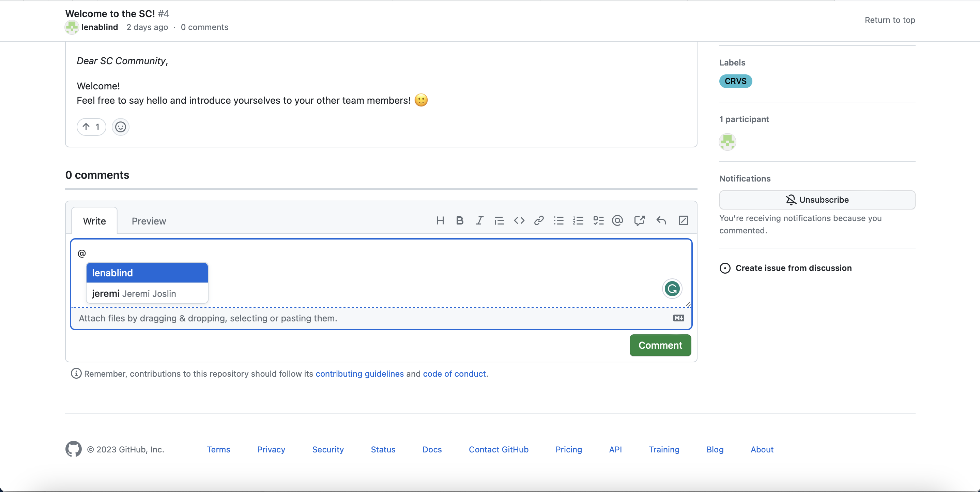980x492 pixels.
Task: Upvote the discussion post
Action: pyautogui.click(x=91, y=127)
